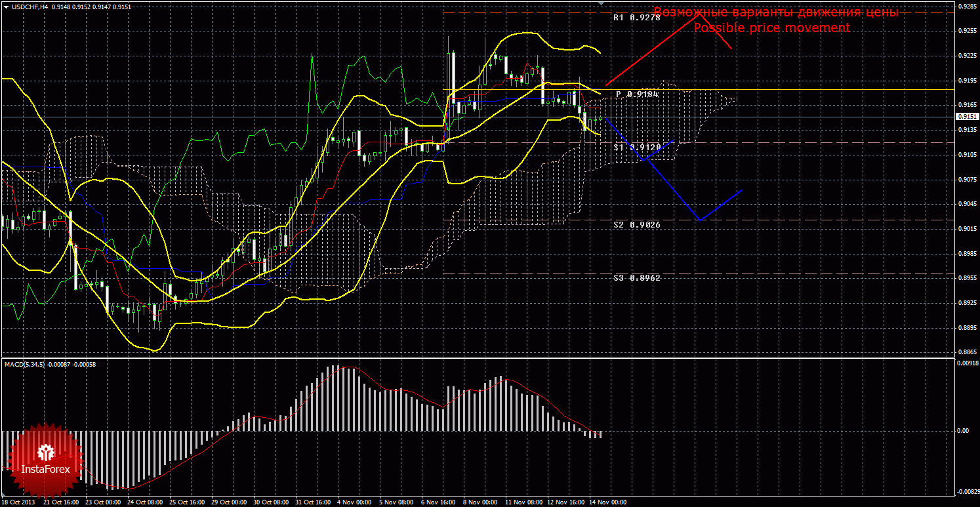Click the current price tag 0.9151
This screenshot has height=507, width=980.
pyautogui.click(x=967, y=117)
